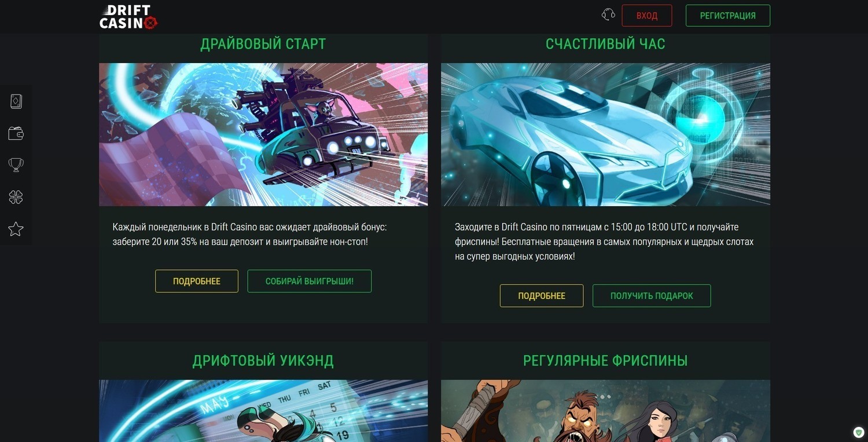Open the Драйвовый старт banner image
Viewport: 868px width, 442px height.
(263, 134)
